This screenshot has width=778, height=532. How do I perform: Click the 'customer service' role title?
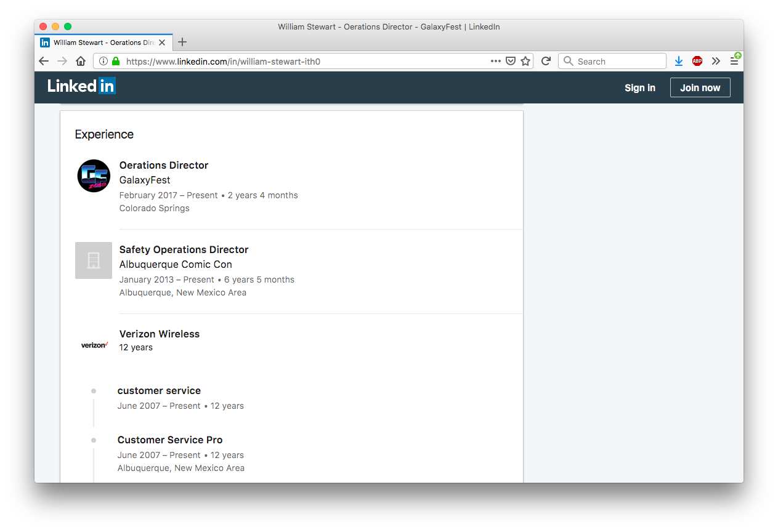(159, 390)
